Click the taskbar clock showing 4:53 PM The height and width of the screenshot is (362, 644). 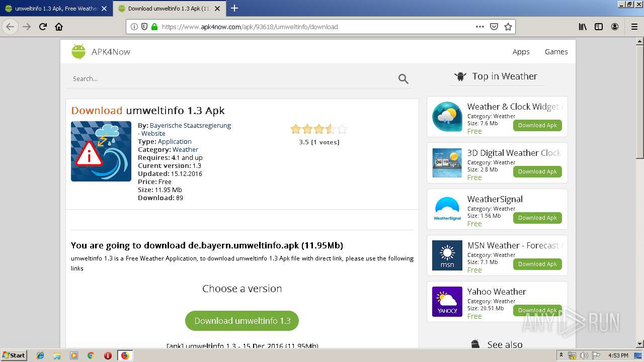618,355
